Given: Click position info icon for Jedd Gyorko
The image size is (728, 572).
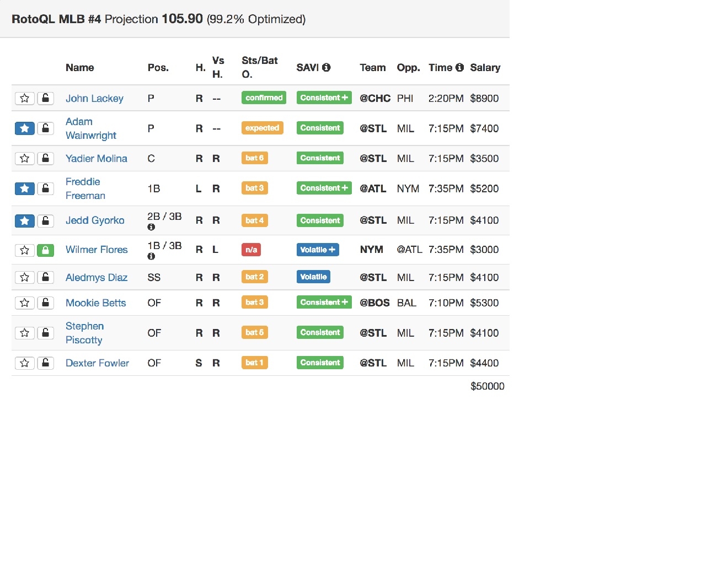Looking at the screenshot, I should click(x=151, y=227).
